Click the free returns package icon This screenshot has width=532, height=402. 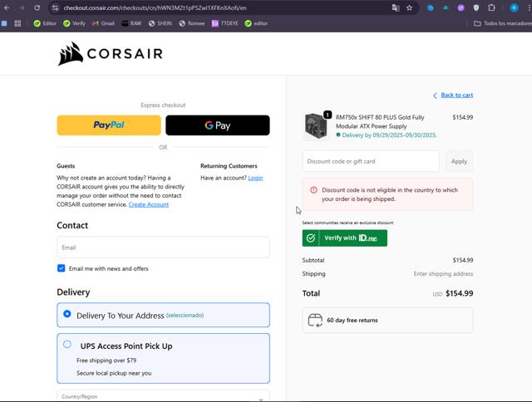(x=315, y=321)
